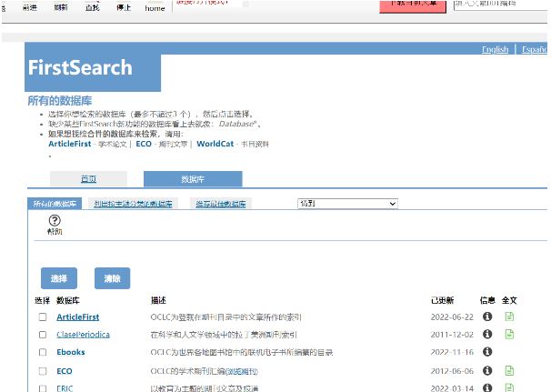Tick the ClasePeriodica checkbox

click(43, 335)
